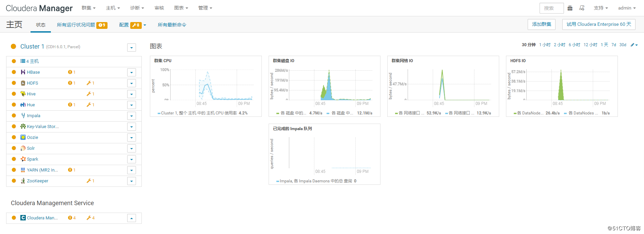644x234 pixels.
Task: Click the ZooKeeper configuration wrench icon
Action: coord(91,181)
